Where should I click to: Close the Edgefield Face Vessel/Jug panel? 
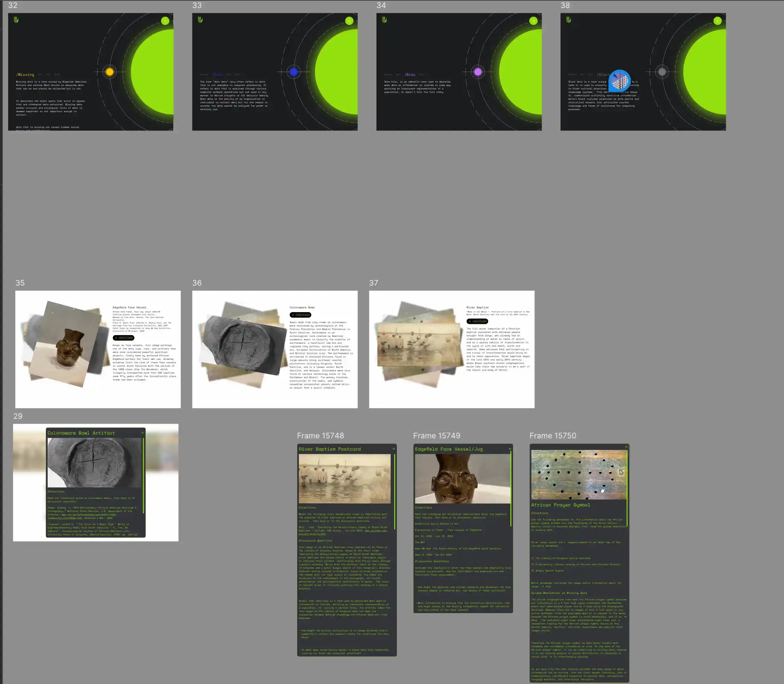510,449
